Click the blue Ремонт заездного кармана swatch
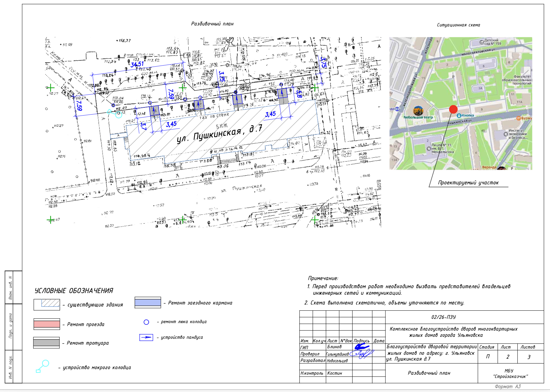550x392 pixels. (x=148, y=303)
